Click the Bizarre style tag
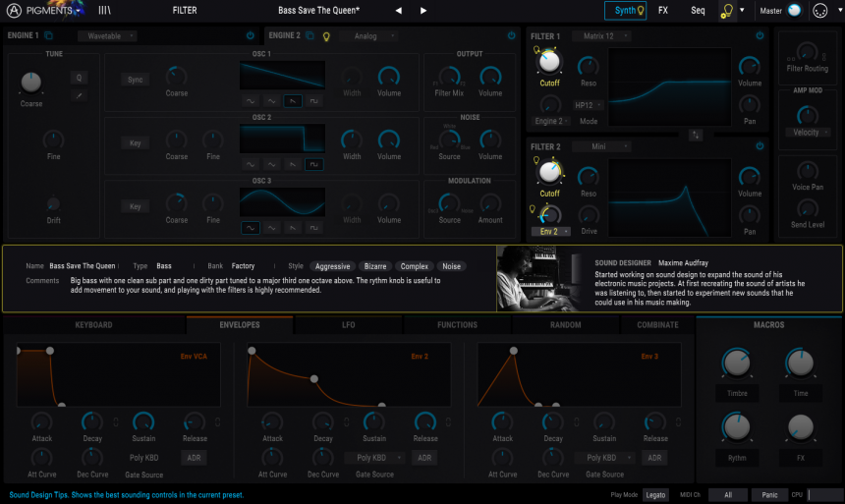This screenshot has height=504, width=845. click(x=375, y=266)
